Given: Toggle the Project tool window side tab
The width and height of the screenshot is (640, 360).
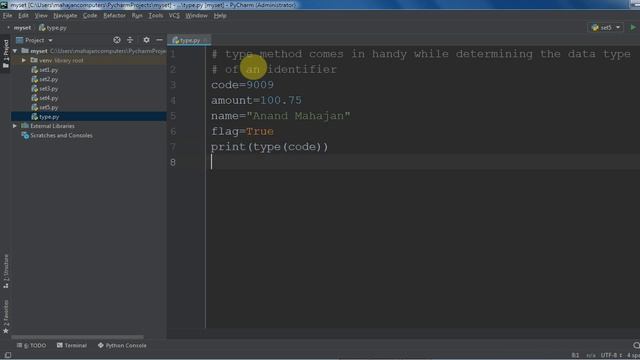Looking at the screenshot, I should point(6,53).
